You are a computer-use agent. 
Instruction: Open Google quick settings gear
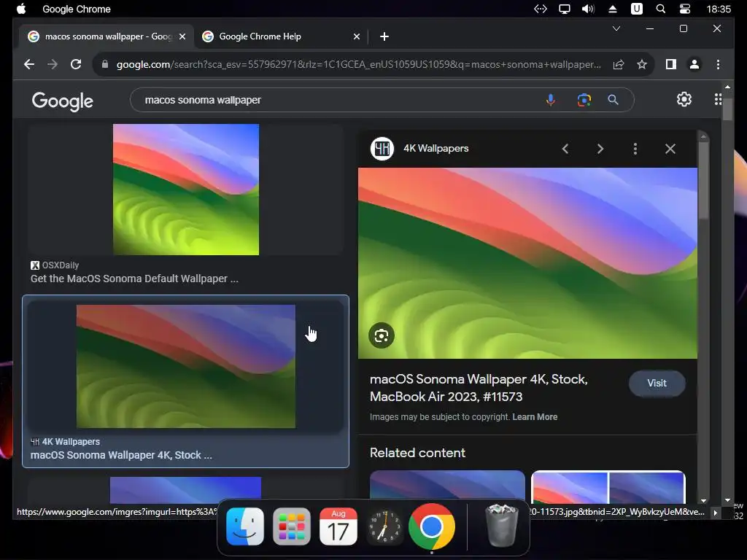(684, 99)
